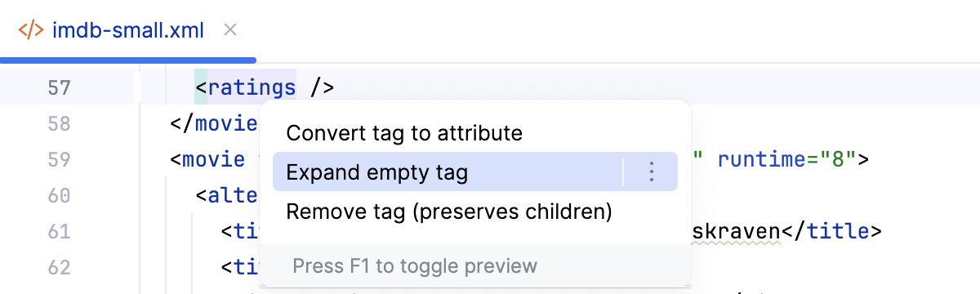Click the closing title tag on line 61
The image size is (980, 294).
click(832, 231)
